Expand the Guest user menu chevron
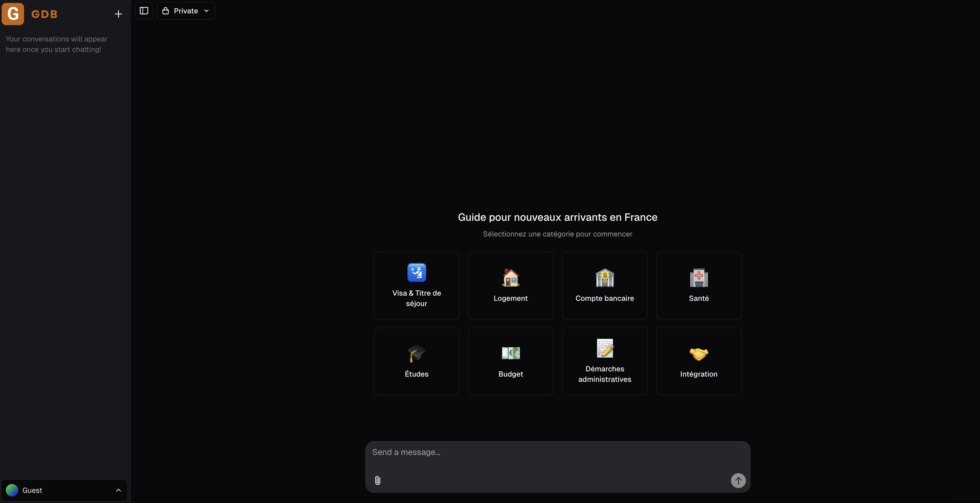This screenshot has height=503, width=980. (x=118, y=490)
